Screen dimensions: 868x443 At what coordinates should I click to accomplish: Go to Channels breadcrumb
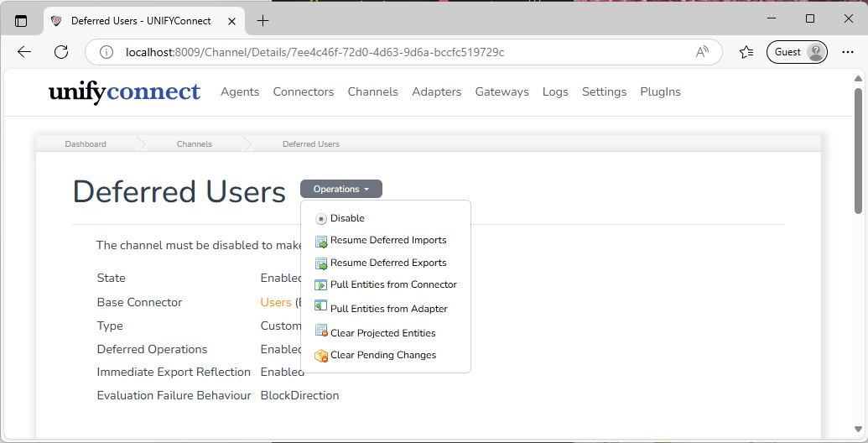pyautogui.click(x=195, y=144)
